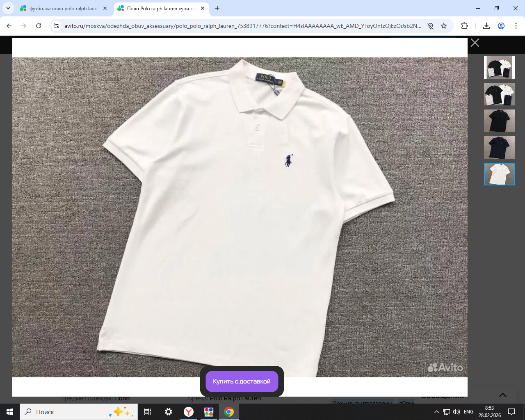Select the third thumbnail, black polo
The image size is (525, 420).
coord(499,121)
